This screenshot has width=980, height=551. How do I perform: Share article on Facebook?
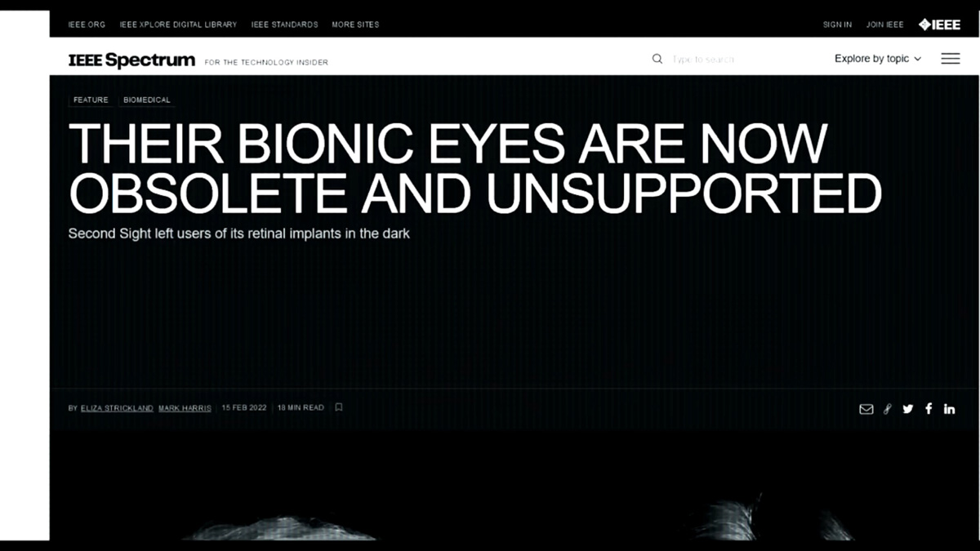(929, 409)
